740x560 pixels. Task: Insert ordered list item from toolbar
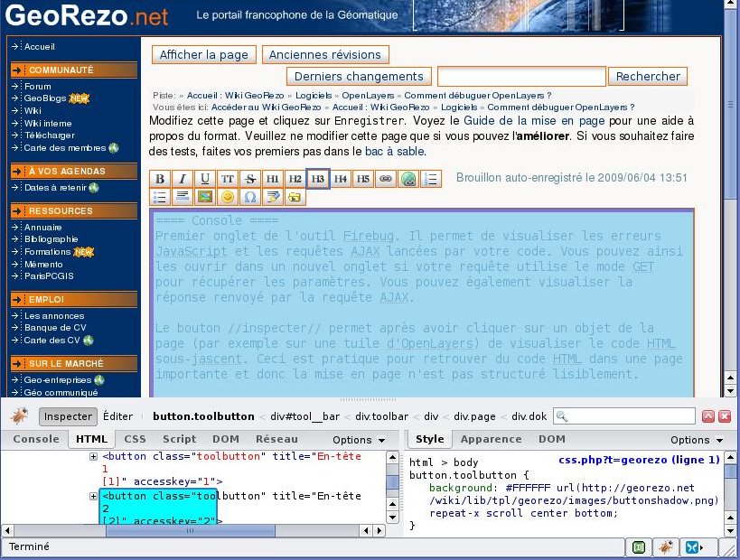(x=431, y=179)
